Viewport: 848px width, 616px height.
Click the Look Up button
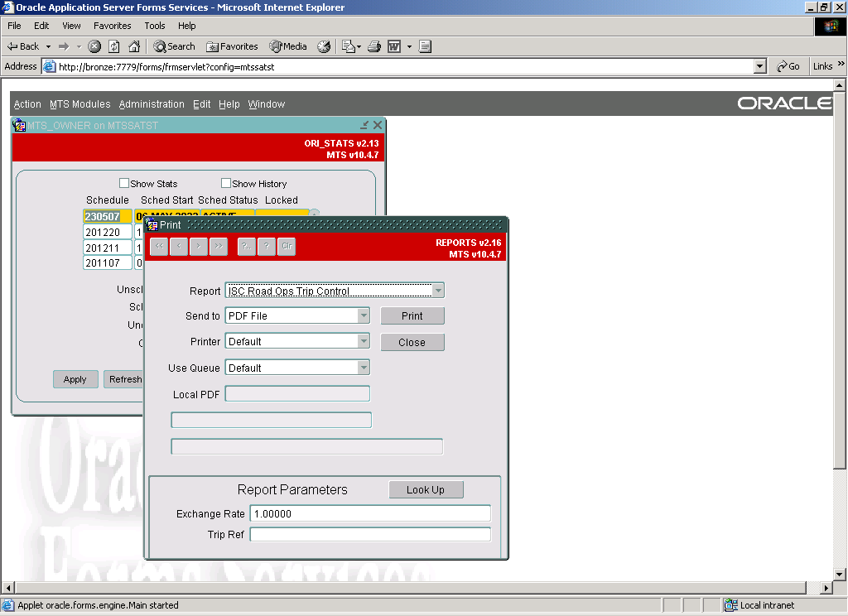point(426,490)
